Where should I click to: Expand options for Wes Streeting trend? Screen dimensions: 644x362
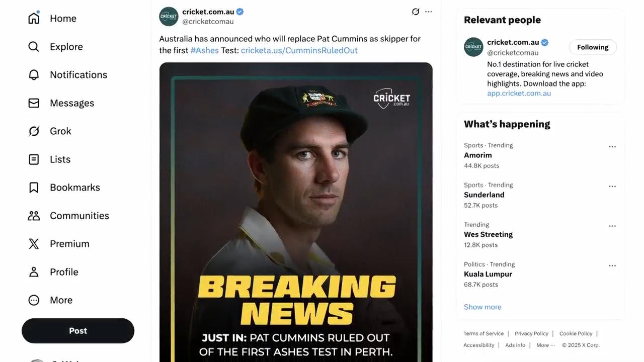pos(612,226)
